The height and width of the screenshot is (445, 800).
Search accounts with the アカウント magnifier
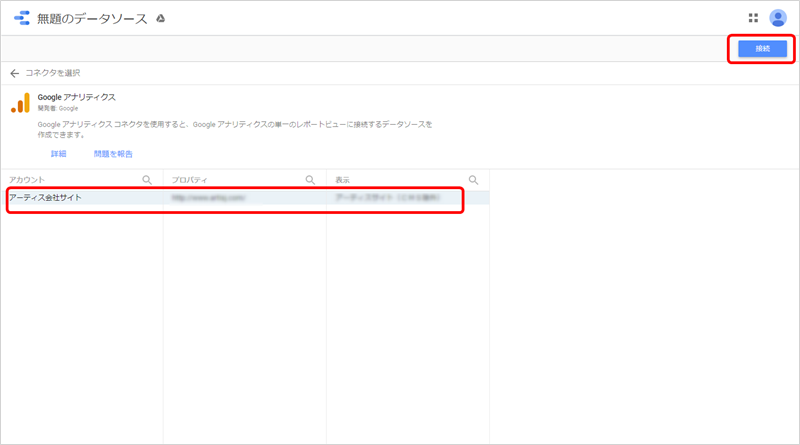[x=147, y=180]
